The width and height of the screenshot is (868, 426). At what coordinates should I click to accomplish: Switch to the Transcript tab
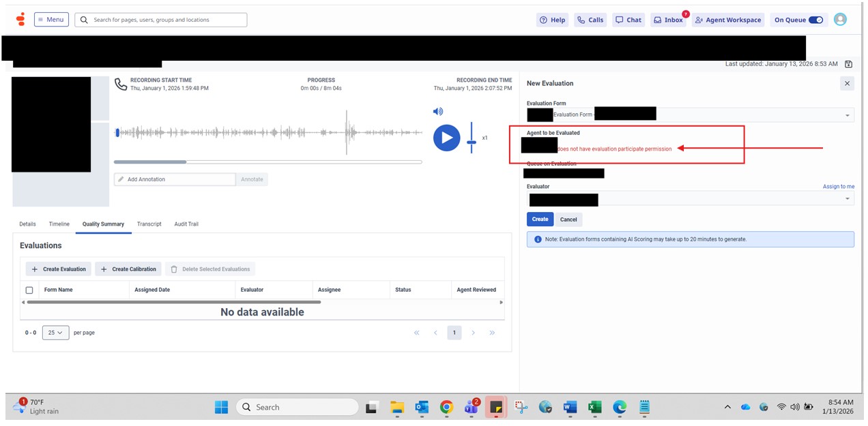149,224
